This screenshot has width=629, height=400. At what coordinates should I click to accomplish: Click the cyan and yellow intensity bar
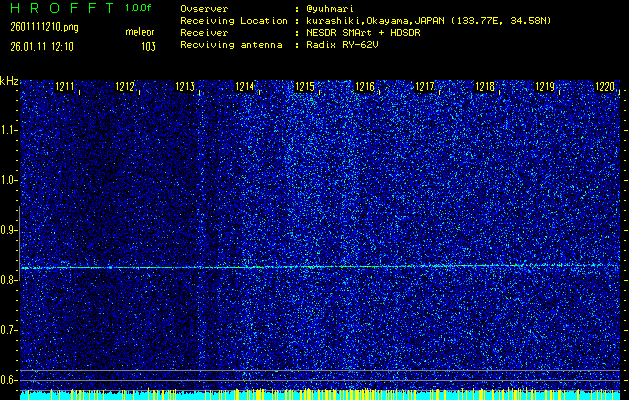(320, 394)
